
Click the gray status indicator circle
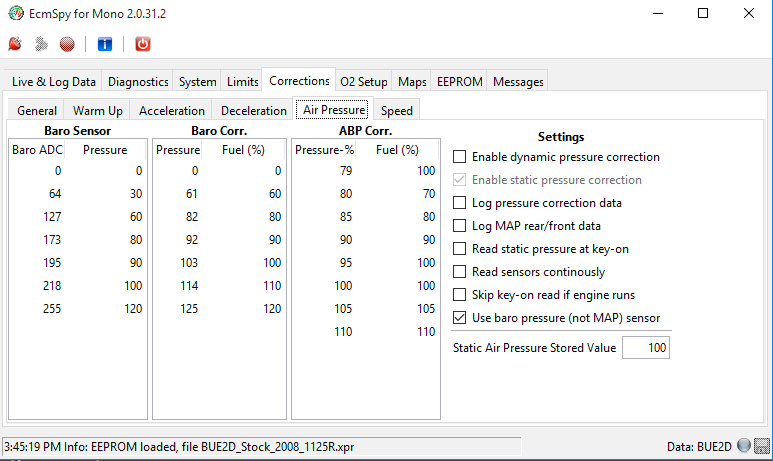click(x=745, y=446)
